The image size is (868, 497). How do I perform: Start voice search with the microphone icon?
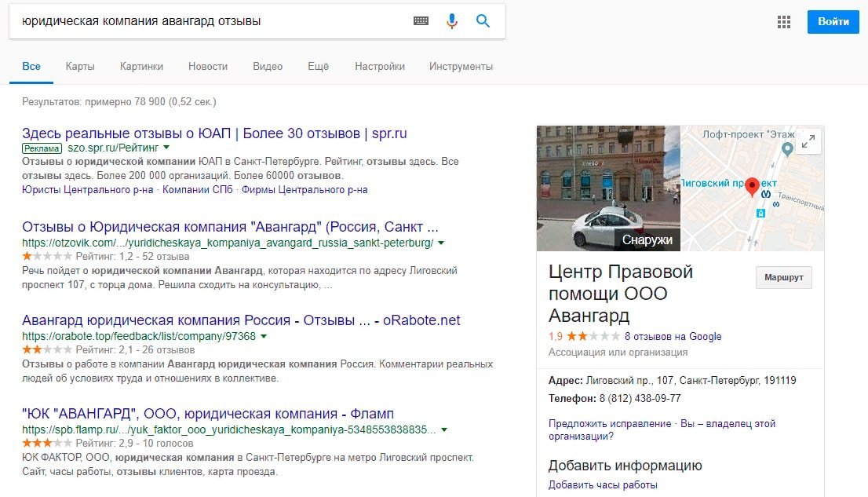coord(452,21)
